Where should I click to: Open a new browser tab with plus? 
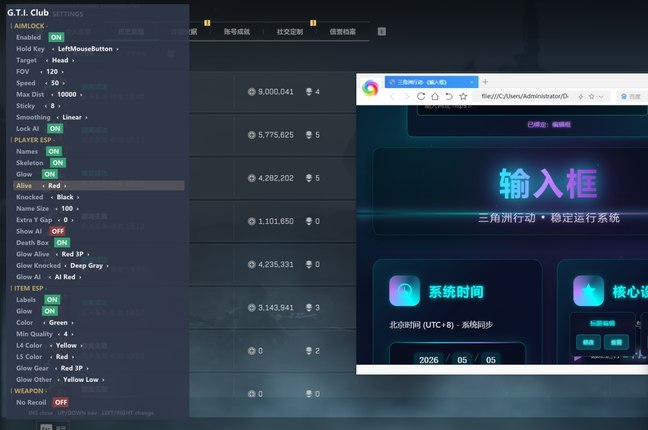click(485, 81)
